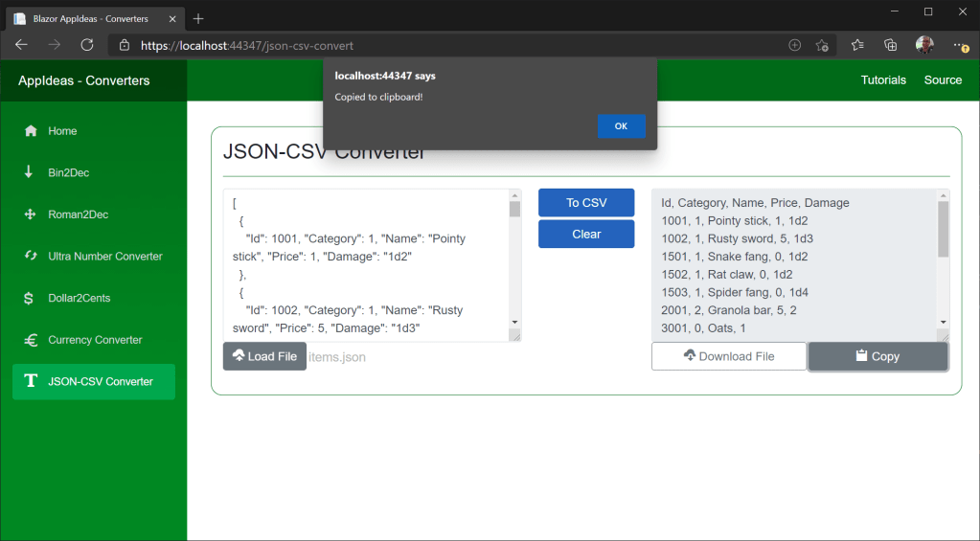Open the browser favorites star icon
Viewport: 980px width, 541px height.
click(857, 45)
